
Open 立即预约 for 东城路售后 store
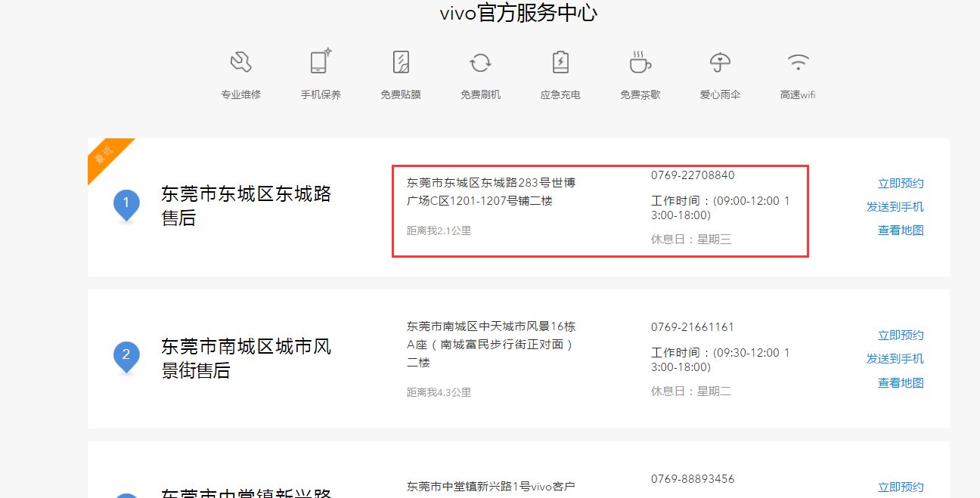coord(900,183)
